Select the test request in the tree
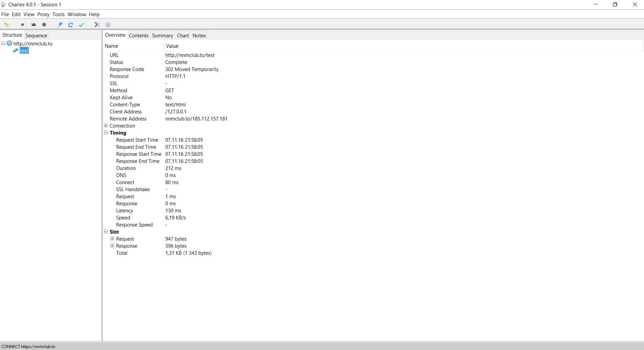The height and width of the screenshot is (350, 644). coord(24,50)
